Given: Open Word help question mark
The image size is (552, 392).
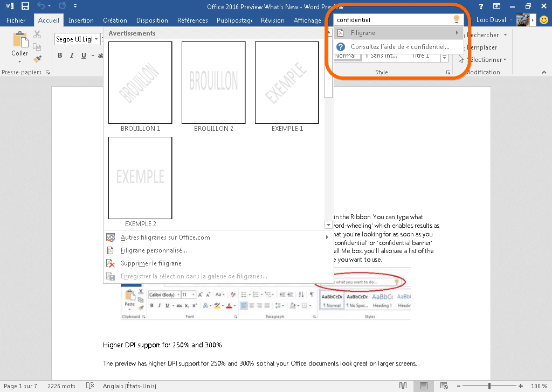Looking at the screenshot, I should (481, 6).
